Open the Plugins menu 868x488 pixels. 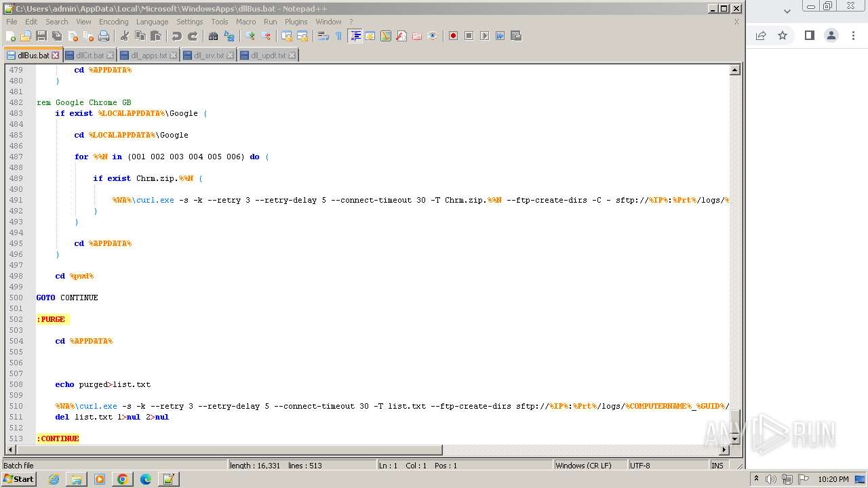(296, 22)
